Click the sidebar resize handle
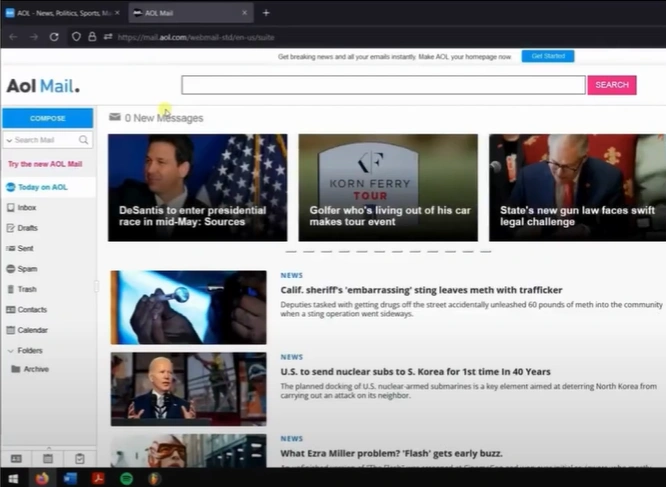 [x=96, y=287]
